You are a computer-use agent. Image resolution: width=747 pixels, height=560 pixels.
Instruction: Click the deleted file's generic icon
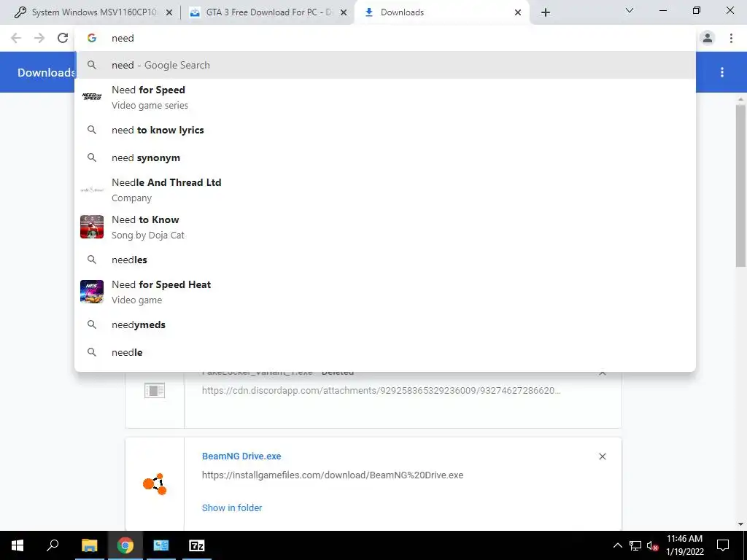pos(155,391)
